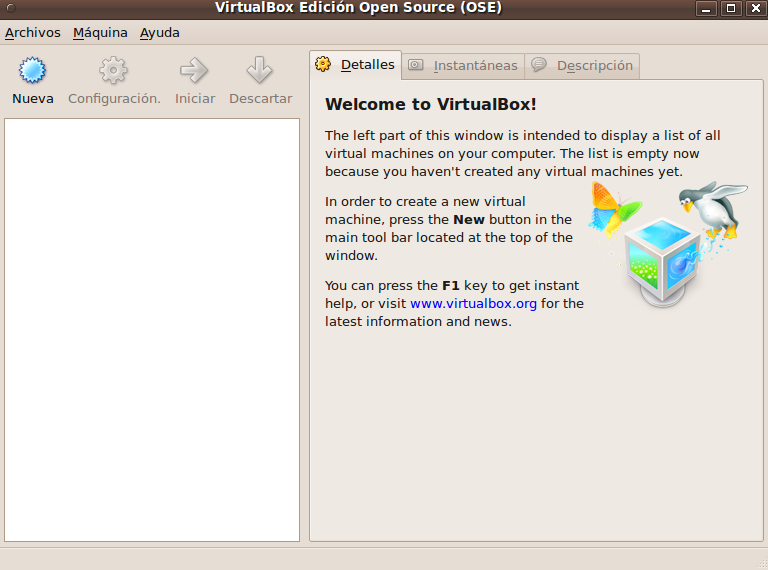Open the Máquina menu
The width and height of the screenshot is (768, 570).
[x=100, y=33]
